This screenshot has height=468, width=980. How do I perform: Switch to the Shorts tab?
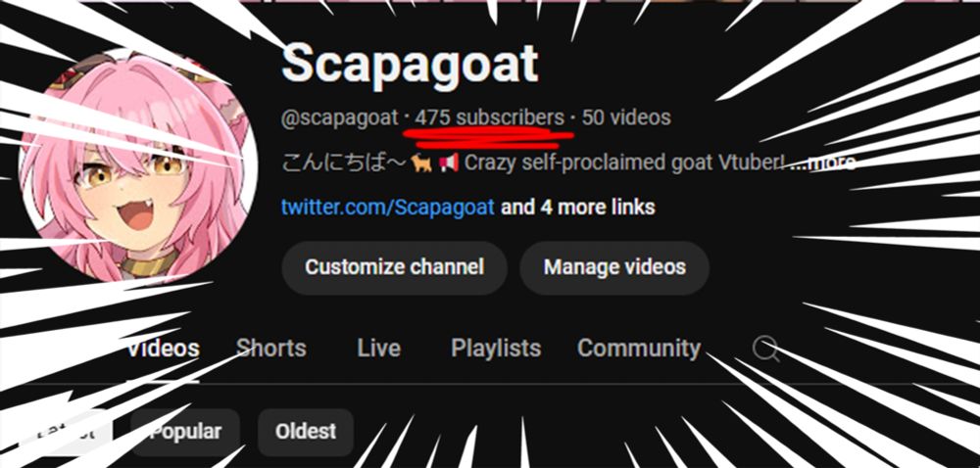(x=271, y=349)
